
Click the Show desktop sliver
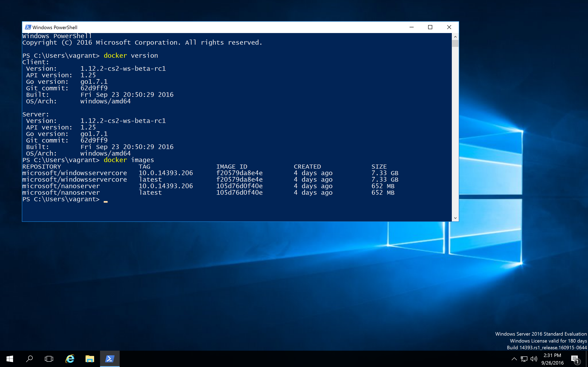tap(587, 359)
